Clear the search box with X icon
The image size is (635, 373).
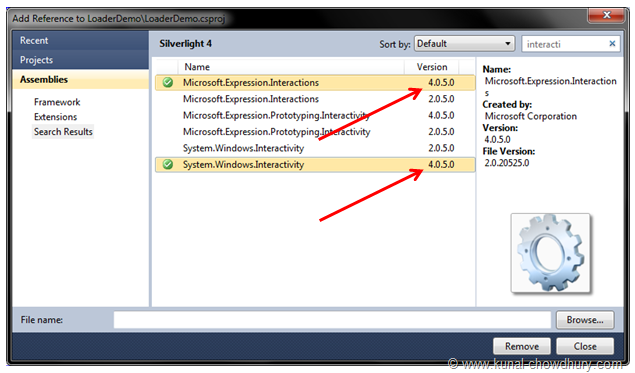coord(612,43)
